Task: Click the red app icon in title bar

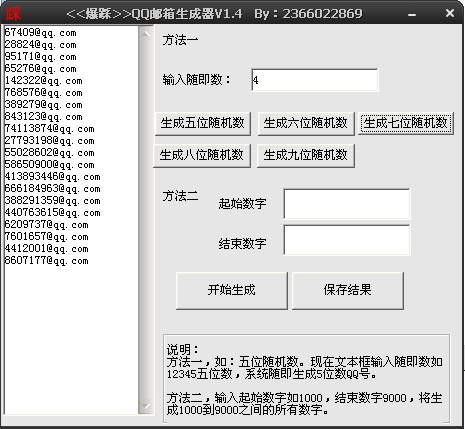Action: coord(13,13)
